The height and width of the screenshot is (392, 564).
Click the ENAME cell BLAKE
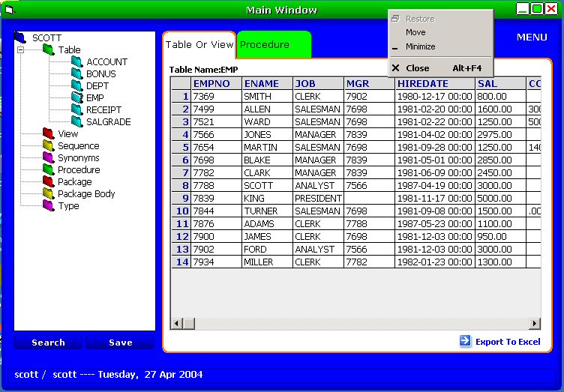[x=268, y=160]
